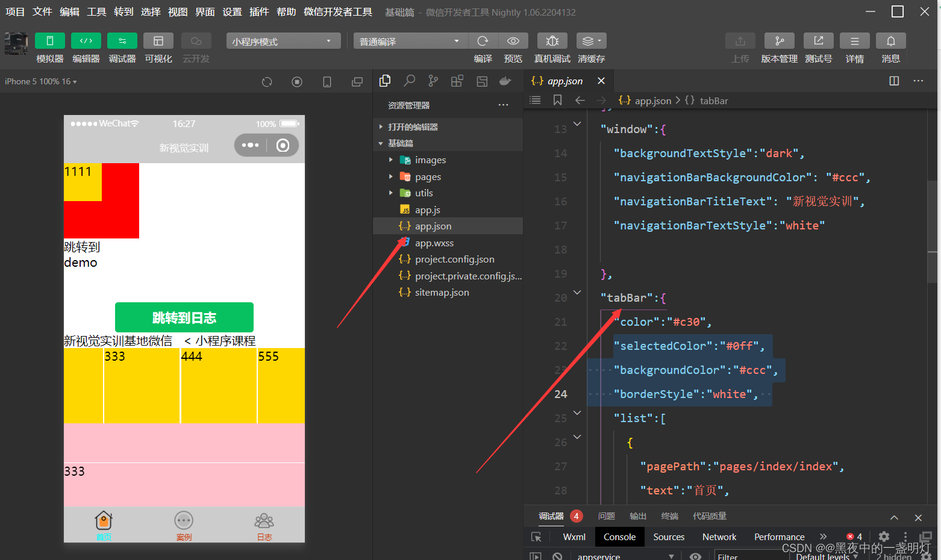Open the 小程序模式 mode dropdown

[283, 41]
